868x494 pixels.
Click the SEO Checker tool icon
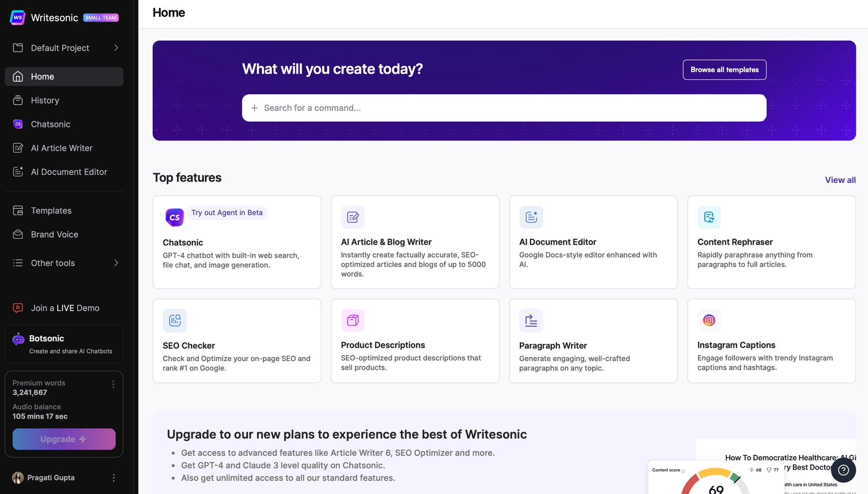174,319
